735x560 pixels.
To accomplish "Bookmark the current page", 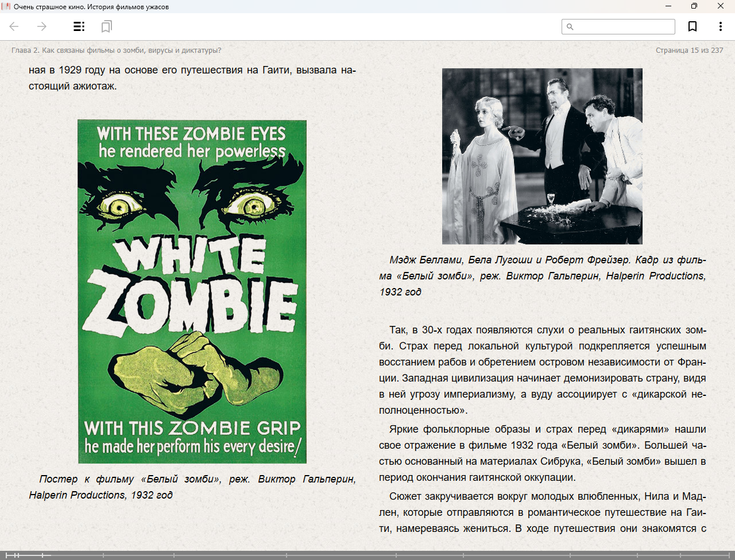I will [x=693, y=26].
